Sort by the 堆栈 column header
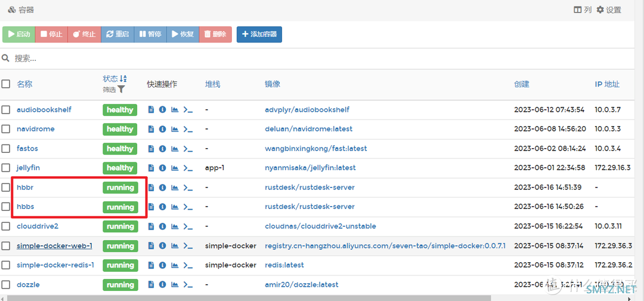Image resolution: width=644 pixels, height=301 pixels. (x=213, y=84)
